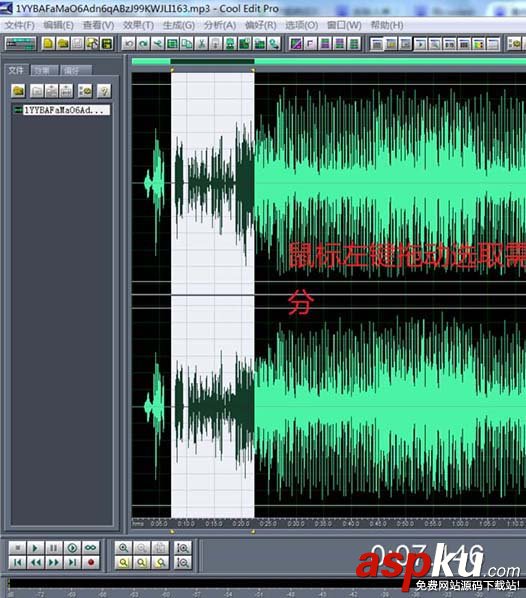Click the upper vertical zoom icon
The width and height of the screenshot is (526, 598).
[183, 548]
